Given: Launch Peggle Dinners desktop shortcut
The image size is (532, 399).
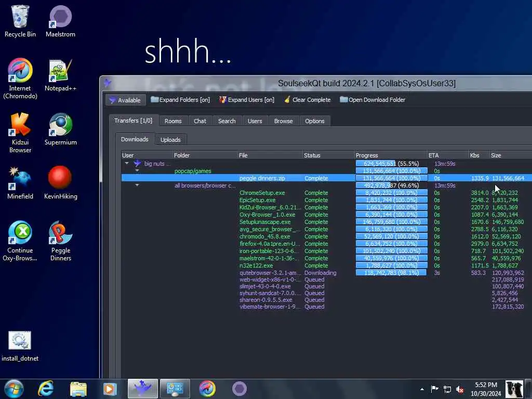Looking at the screenshot, I should (x=60, y=241).
